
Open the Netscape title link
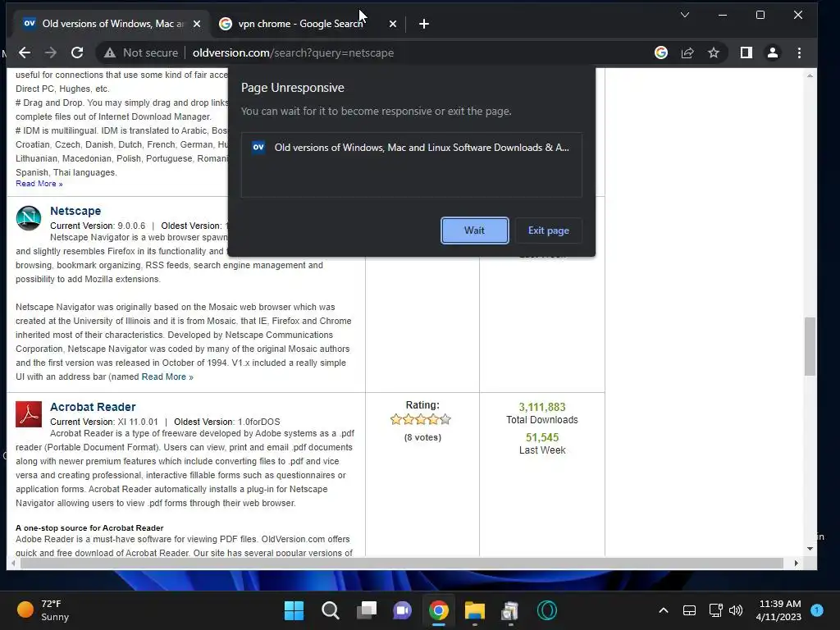(75, 211)
